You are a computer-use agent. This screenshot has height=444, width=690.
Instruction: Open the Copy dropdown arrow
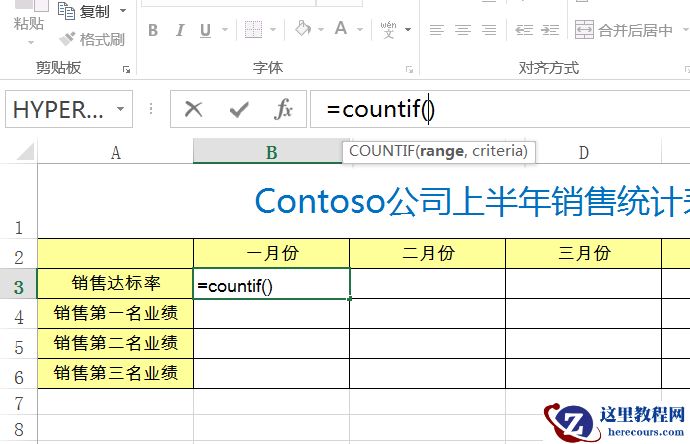click(x=123, y=11)
